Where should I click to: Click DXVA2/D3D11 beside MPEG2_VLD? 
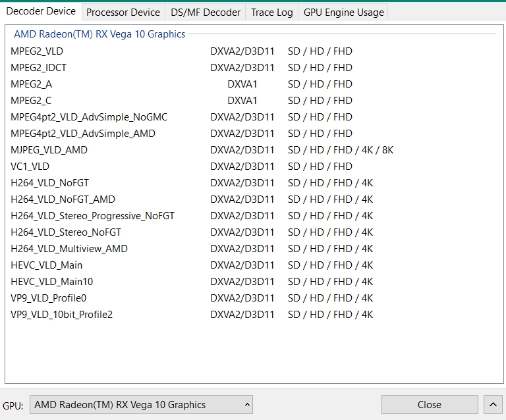point(242,51)
